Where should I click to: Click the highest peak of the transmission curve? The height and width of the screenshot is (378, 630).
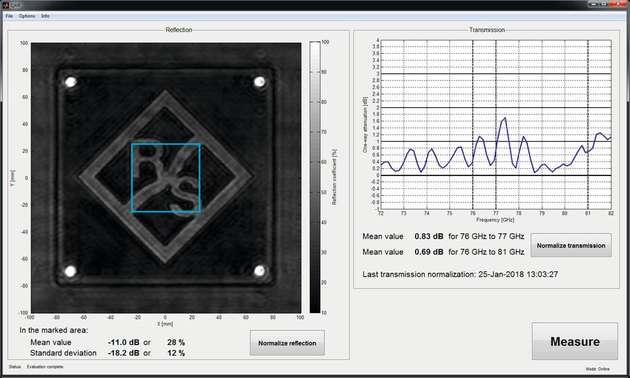pos(504,118)
